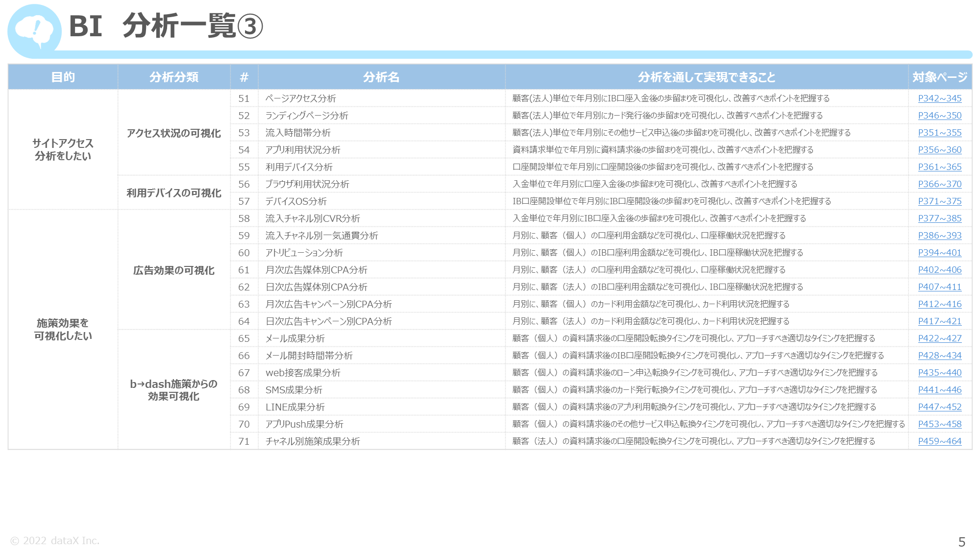Select アプリPush成果分析 row name
Image resolution: width=980 pixels, height=551 pixels.
[x=304, y=424]
